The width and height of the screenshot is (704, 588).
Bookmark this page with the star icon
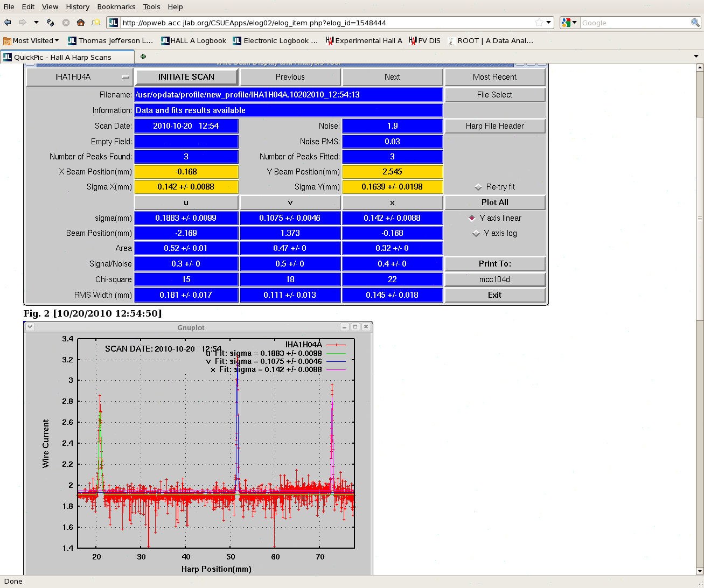pos(539,23)
